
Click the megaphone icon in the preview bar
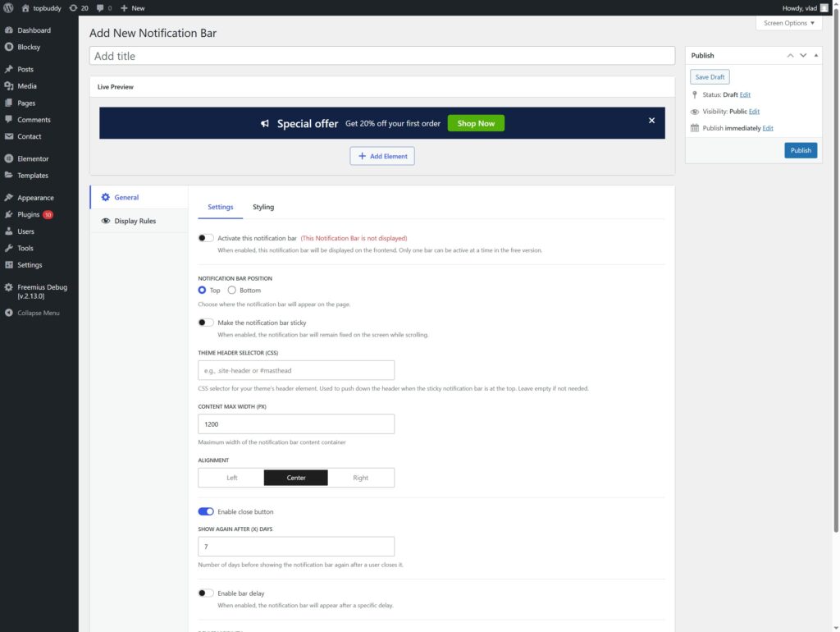coord(265,124)
